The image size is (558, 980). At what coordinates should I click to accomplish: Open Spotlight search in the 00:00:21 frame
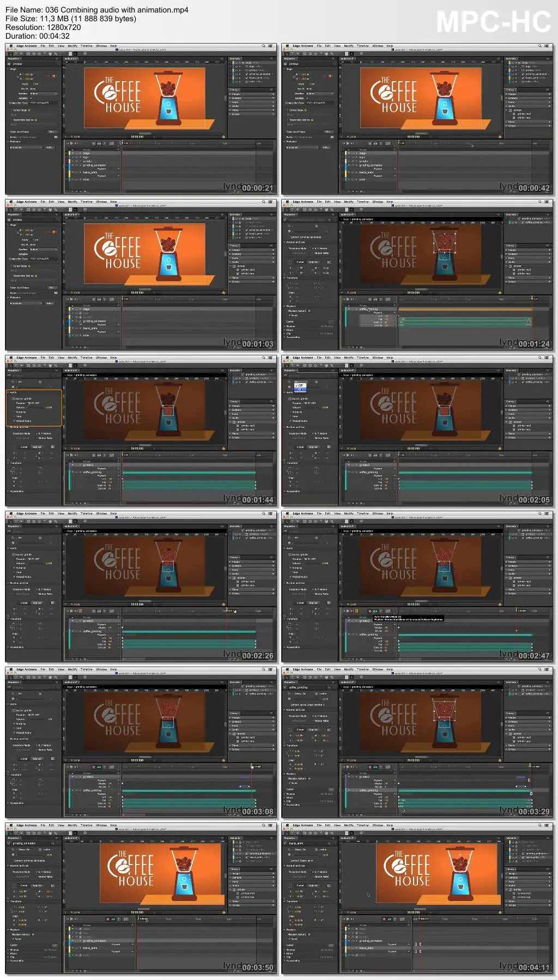264,46
